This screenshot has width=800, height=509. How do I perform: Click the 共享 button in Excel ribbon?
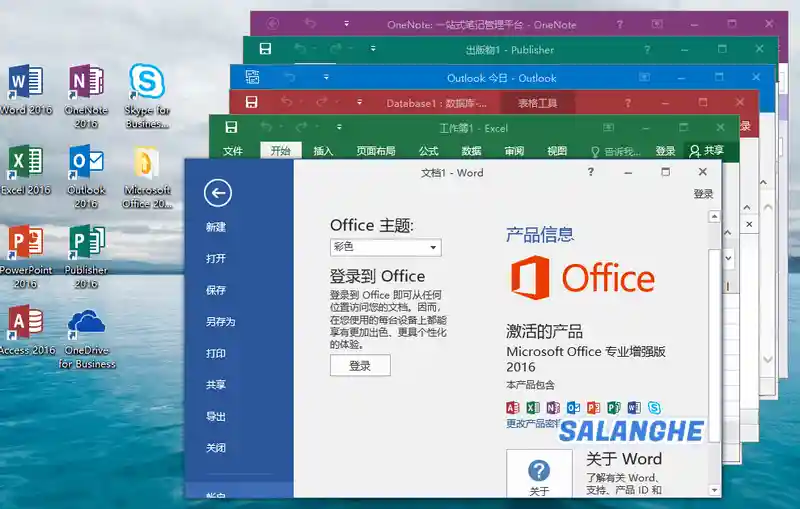tap(707, 151)
